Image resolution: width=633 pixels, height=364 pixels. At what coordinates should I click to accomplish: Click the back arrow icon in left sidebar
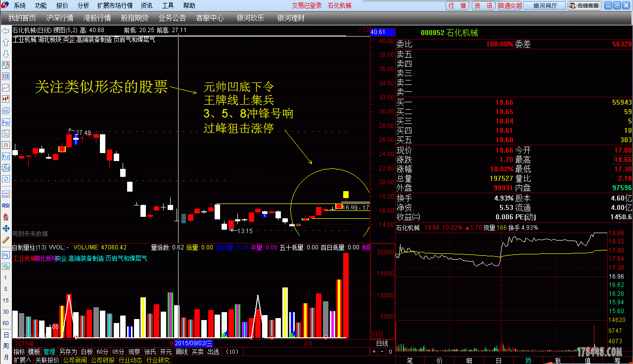point(6,31)
